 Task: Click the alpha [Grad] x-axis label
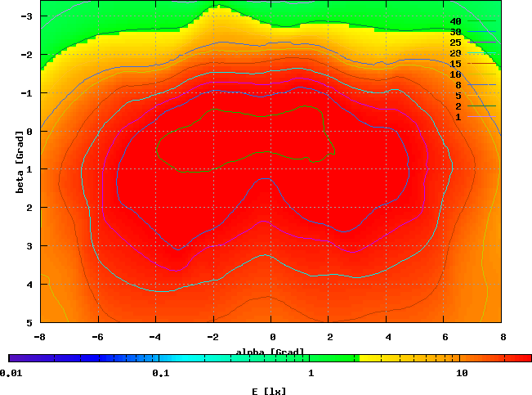[270, 352]
